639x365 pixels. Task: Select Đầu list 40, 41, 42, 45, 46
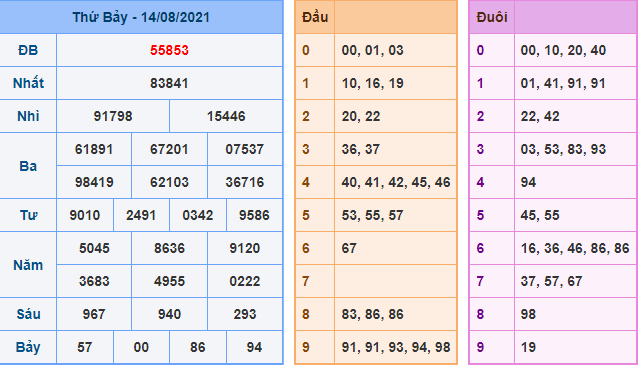tap(396, 182)
